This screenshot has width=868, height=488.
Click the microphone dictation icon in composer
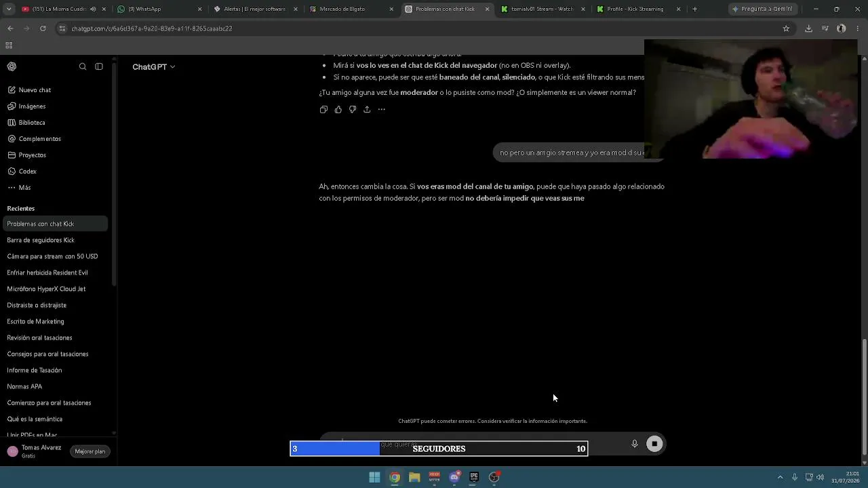click(x=635, y=444)
